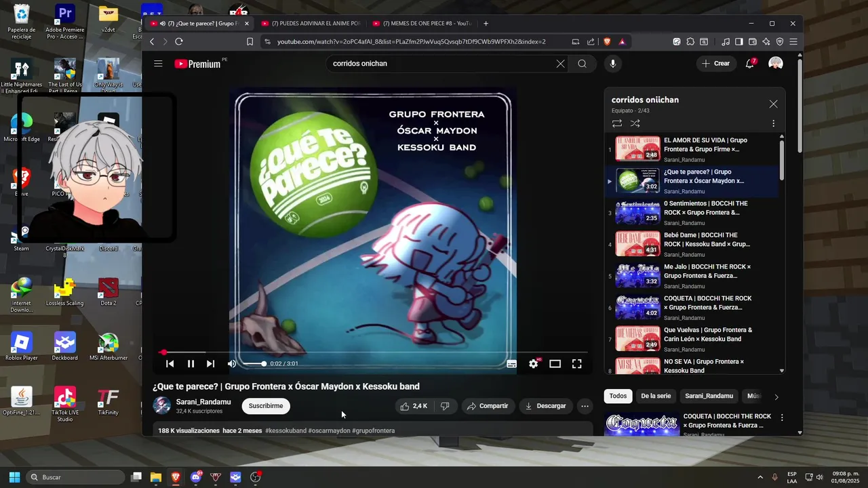Go back in browser history
The height and width of the screenshot is (488, 868).
pyautogui.click(x=152, y=41)
